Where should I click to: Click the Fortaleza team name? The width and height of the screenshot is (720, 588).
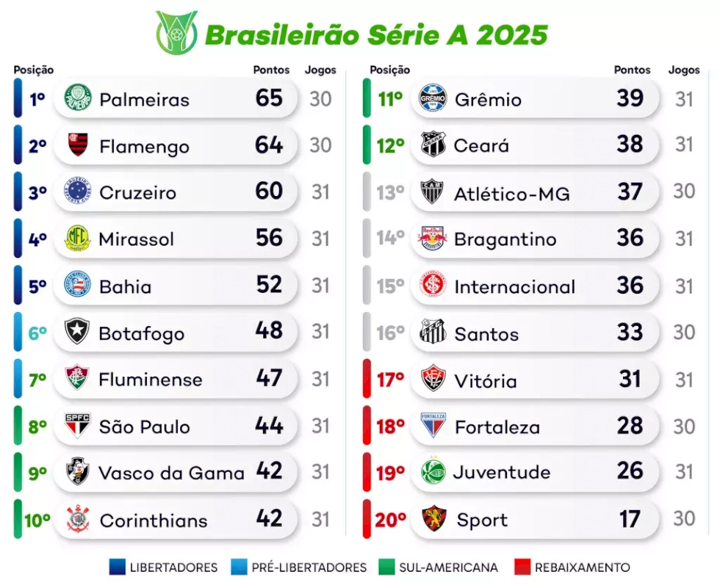(497, 427)
